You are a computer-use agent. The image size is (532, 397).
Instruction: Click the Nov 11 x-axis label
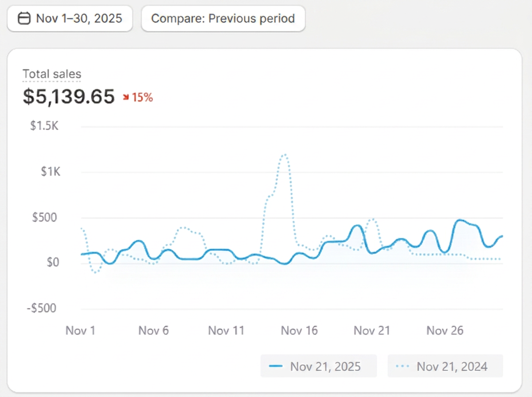pos(226,331)
